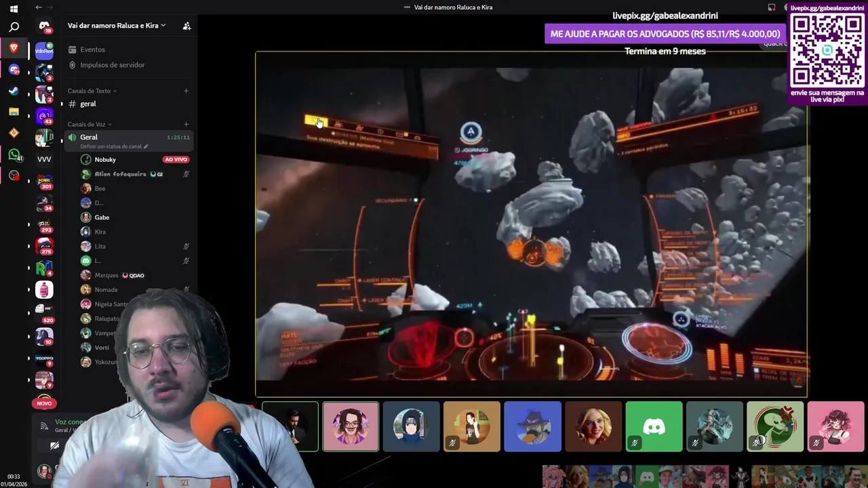Open Discord app from Windows taskbar
The width and height of the screenshot is (868, 488).
pyautogui.click(x=14, y=70)
